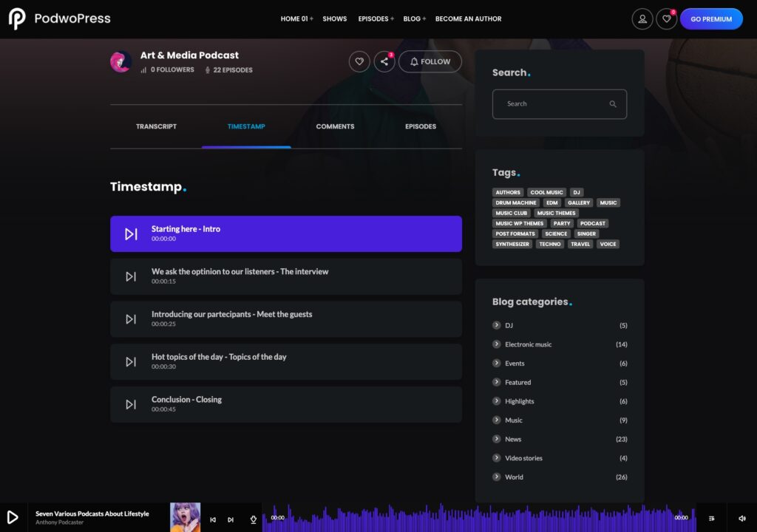Click the search magnifier in the Search box
The width and height of the screenshot is (757, 532).
click(x=612, y=104)
